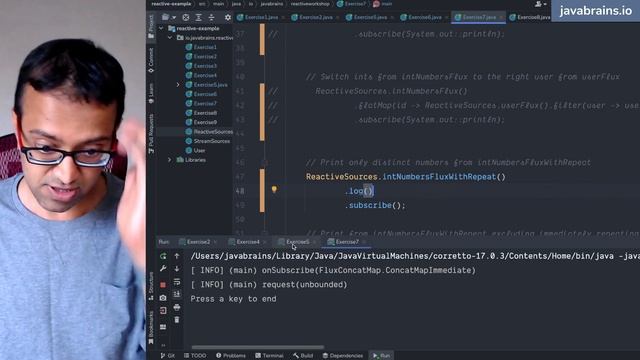
Task: Open the Build tool window
Action: (303, 356)
